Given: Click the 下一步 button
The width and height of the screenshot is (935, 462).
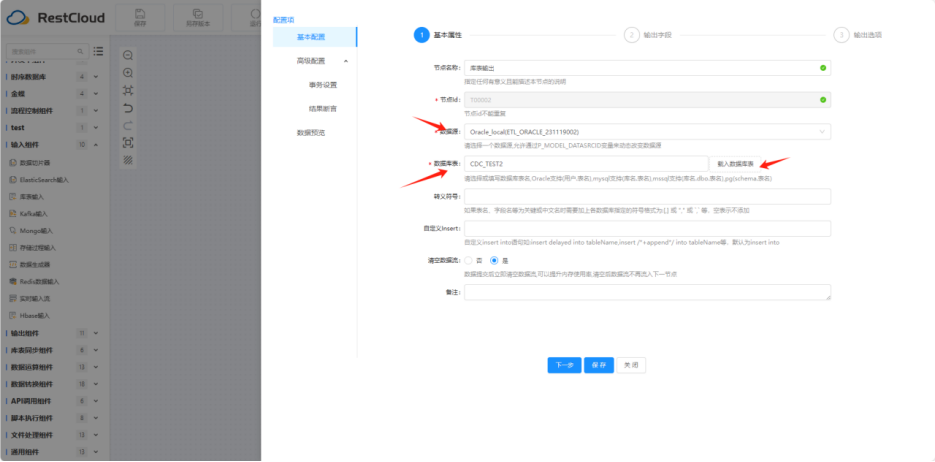Looking at the screenshot, I should point(564,365).
